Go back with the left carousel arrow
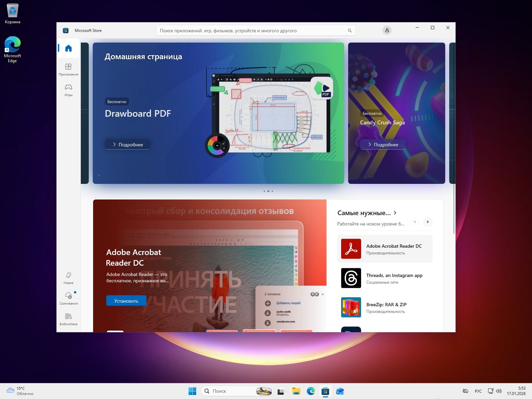The image size is (532, 399). point(414,222)
